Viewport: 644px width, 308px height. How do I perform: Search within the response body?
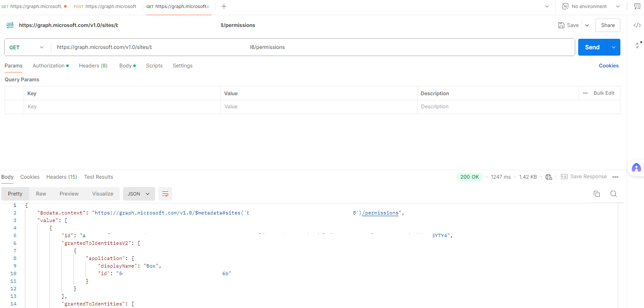click(613, 193)
